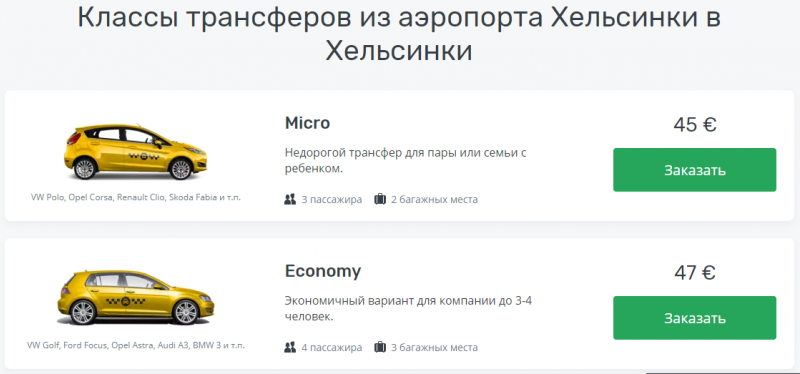Select the Economy class title
The height and width of the screenshot is (374, 800).
click(x=322, y=271)
